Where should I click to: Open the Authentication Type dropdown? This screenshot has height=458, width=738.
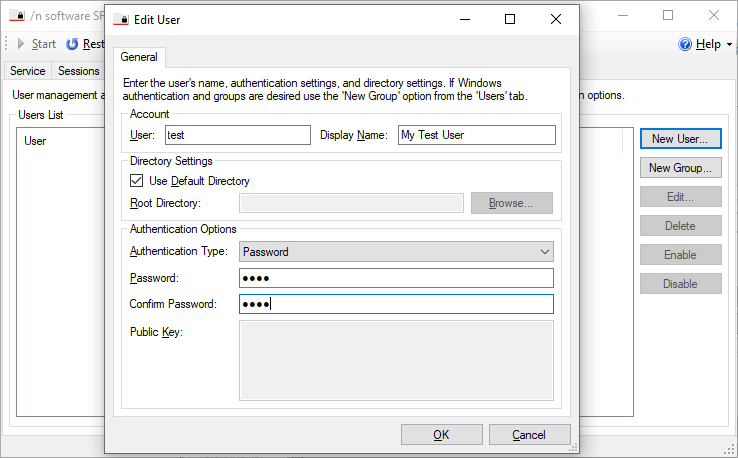396,252
